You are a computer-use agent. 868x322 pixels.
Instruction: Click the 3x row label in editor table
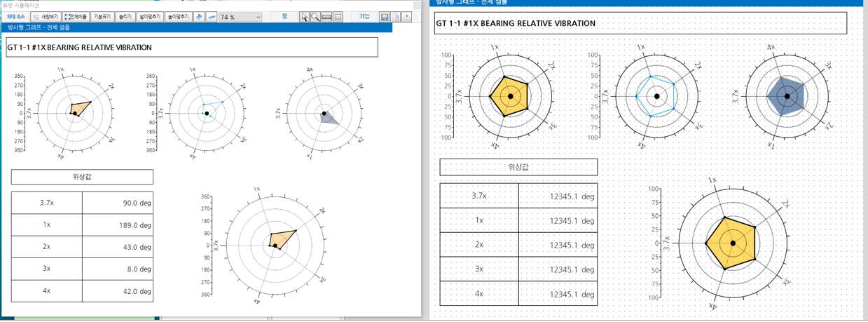pos(479,269)
